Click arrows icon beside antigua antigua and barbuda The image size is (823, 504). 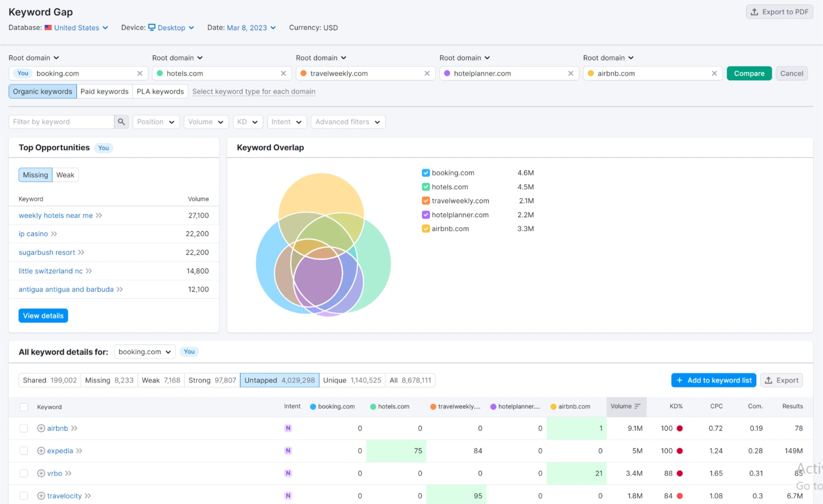[x=120, y=289]
